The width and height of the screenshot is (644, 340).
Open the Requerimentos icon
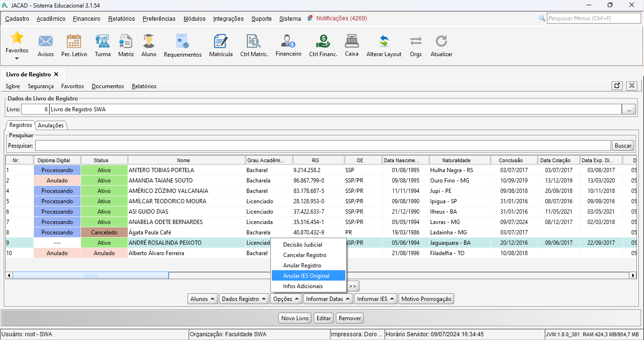pyautogui.click(x=183, y=41)
